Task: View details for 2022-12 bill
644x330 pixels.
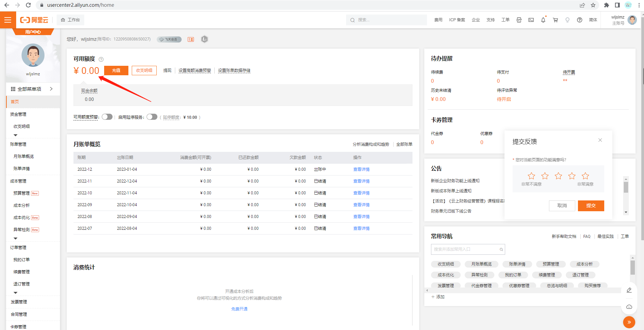Action: (361, 169)
